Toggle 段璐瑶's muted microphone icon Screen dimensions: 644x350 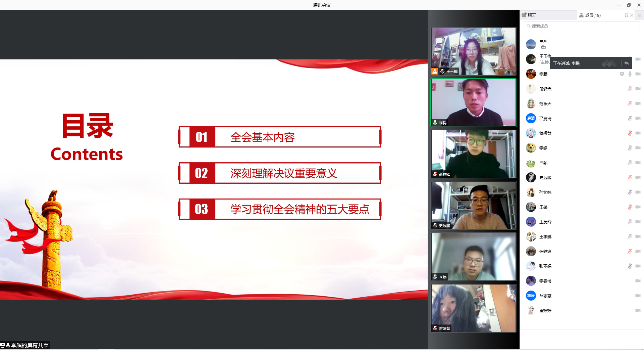point(630,89)
